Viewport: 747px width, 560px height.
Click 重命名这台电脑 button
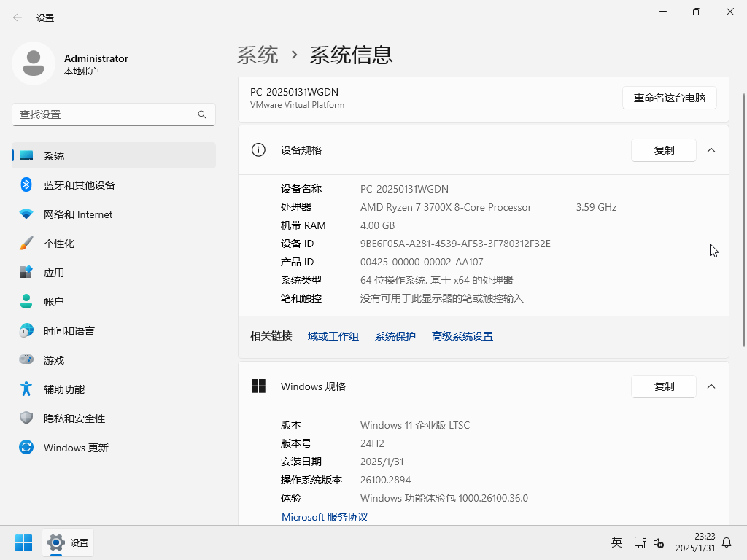pyautogui.click(x=669, y=98)
